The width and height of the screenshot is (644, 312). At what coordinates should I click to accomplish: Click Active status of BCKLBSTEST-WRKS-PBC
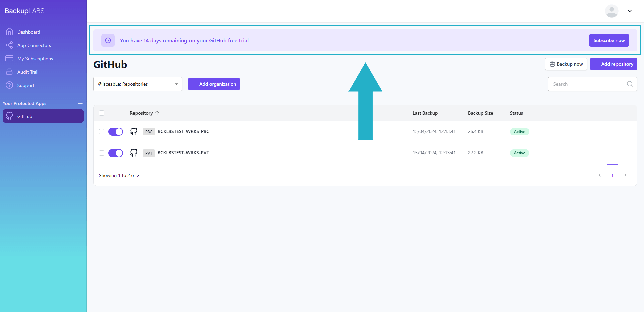click(519, 132)
